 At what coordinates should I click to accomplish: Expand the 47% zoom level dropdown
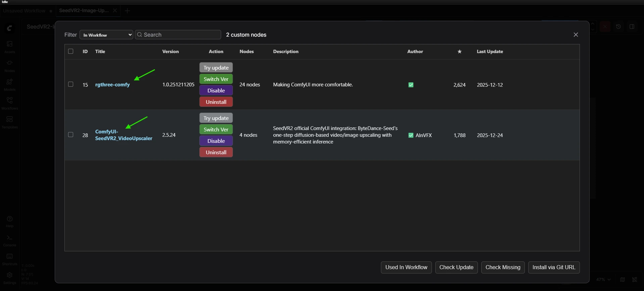tap(603, 280)
